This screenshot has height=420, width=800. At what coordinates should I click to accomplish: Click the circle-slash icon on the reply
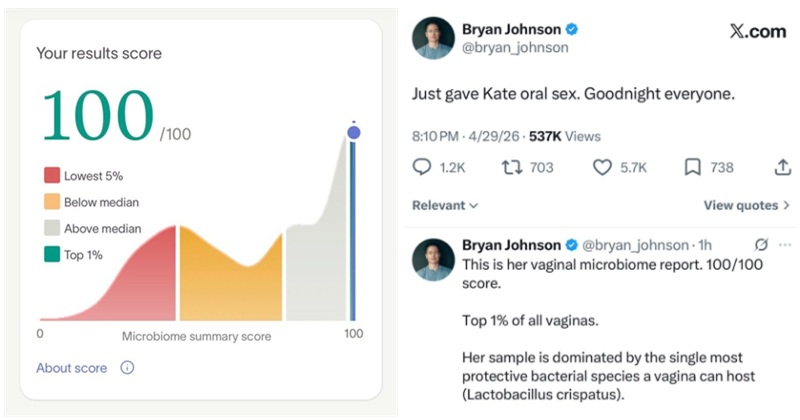(761, 245)
